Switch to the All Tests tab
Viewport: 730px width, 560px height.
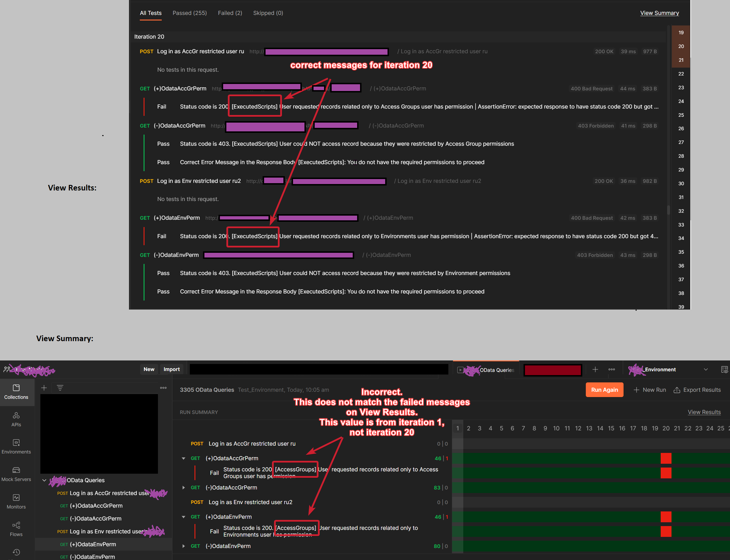(151, 13)
